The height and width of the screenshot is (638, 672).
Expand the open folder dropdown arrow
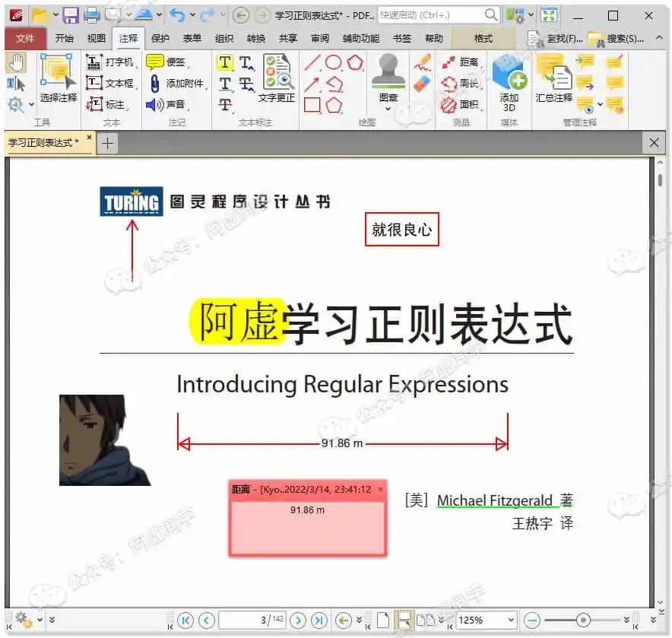(55, 15)
